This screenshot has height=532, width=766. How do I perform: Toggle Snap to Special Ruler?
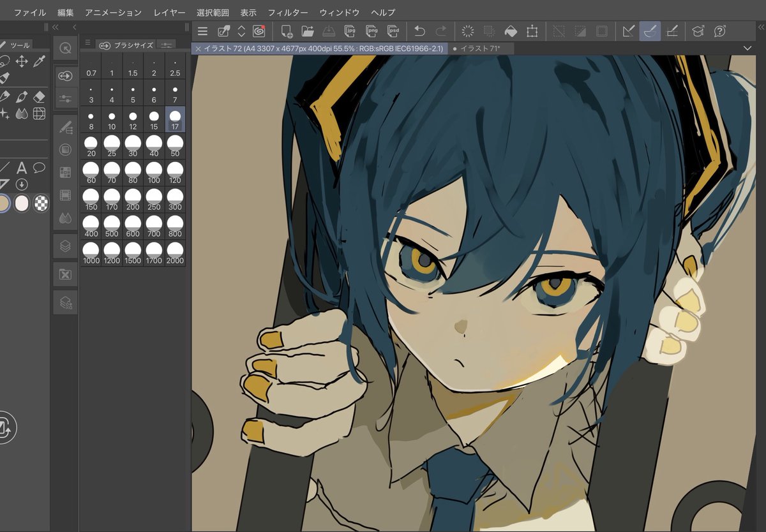[x=650, y=31]
